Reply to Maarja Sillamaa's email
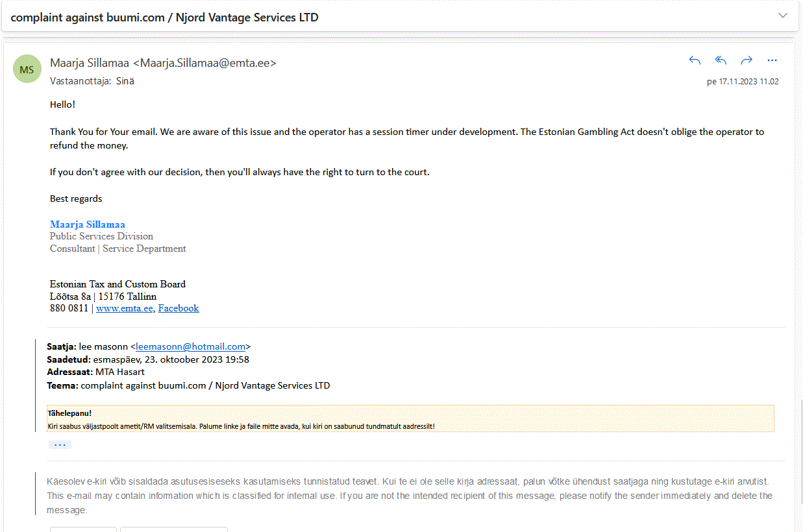 coord(695,60)
